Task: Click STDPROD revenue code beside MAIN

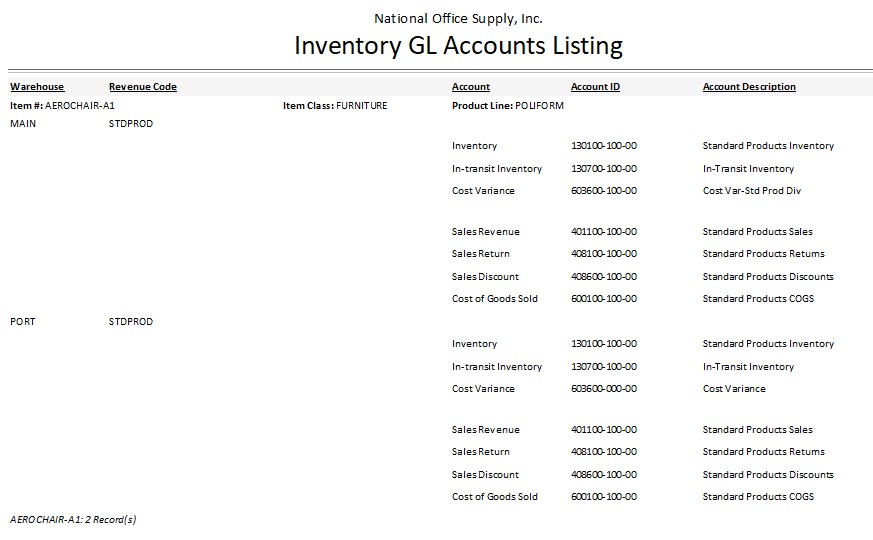Action: coord(131,124)
